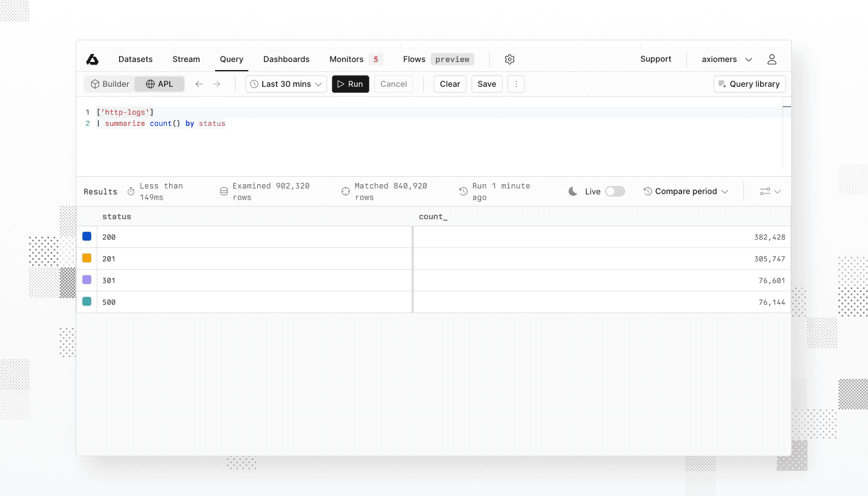The image size is (868, 496).
Task: Click the user profile icon
Action: 771,59
